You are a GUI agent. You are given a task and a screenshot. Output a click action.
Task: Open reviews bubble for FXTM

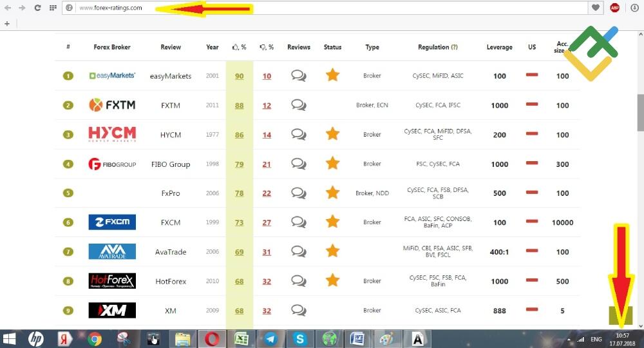point(299,105)
